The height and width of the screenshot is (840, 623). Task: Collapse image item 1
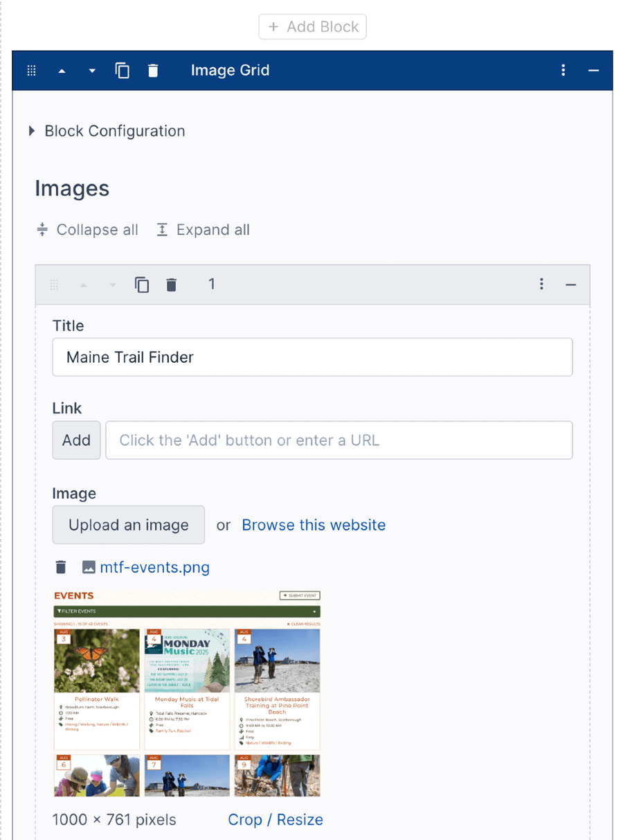coord(572,284)
